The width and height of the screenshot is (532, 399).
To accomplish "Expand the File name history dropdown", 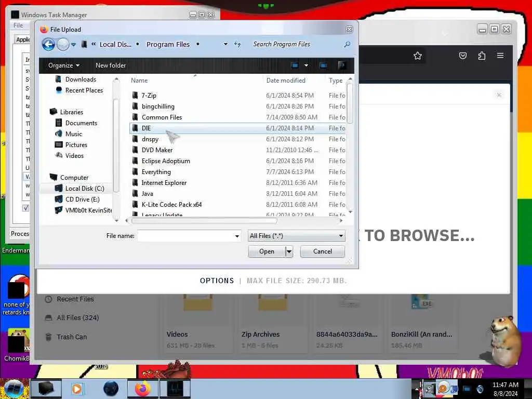I will click(x=237, y=236).
